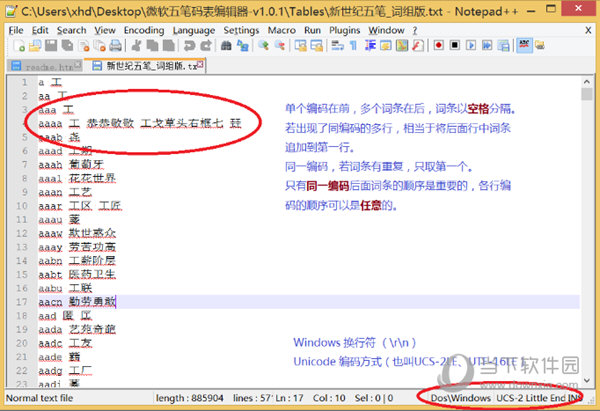Image resolution: width=600 pixels, height=411 pixels.
Task: Open the Run menu
Action: point(313,30)
